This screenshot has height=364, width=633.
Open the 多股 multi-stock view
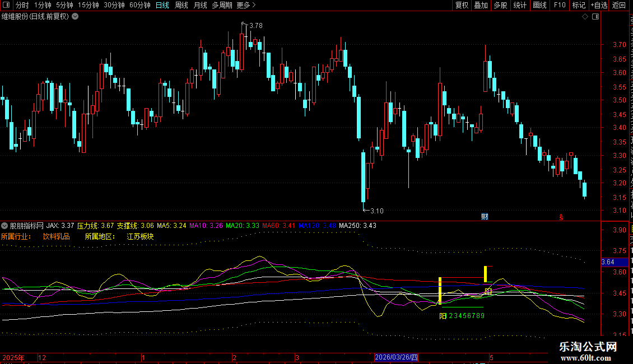point(501,5)
